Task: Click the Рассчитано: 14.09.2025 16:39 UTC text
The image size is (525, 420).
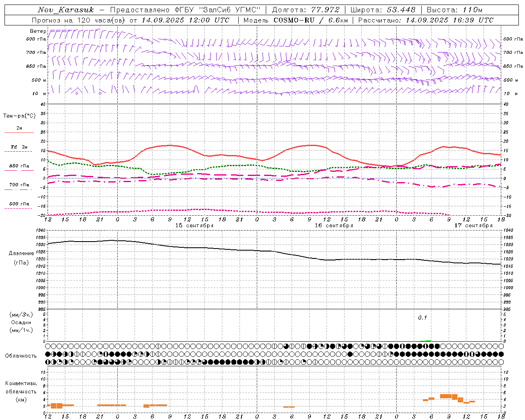Action: click(426, 20)
